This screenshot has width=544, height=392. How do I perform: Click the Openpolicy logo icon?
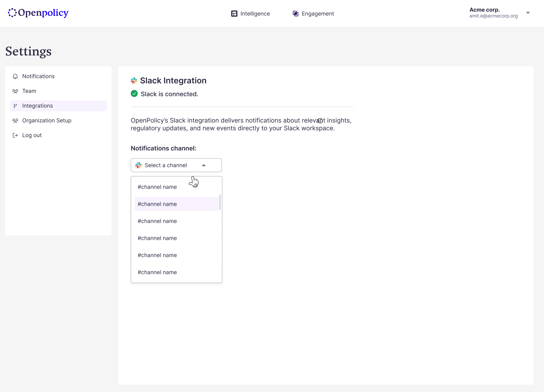[x=12, y=13]
